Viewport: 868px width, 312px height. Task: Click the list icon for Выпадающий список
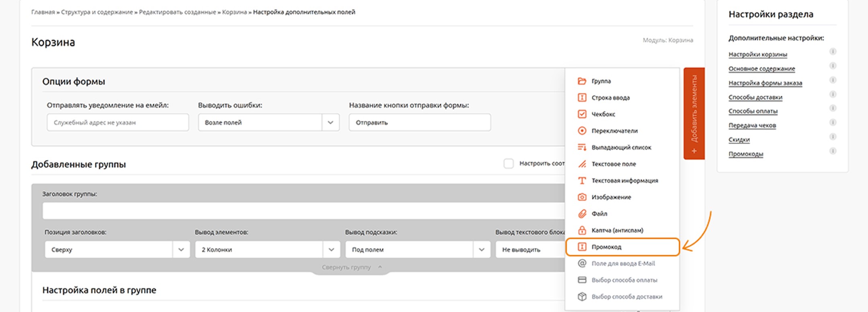(x=582, y=147)
